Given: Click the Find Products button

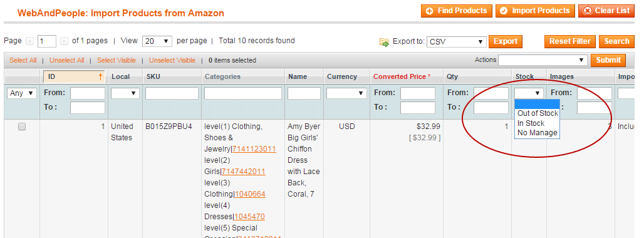Looking at the screenshot, I should [456, 11].
